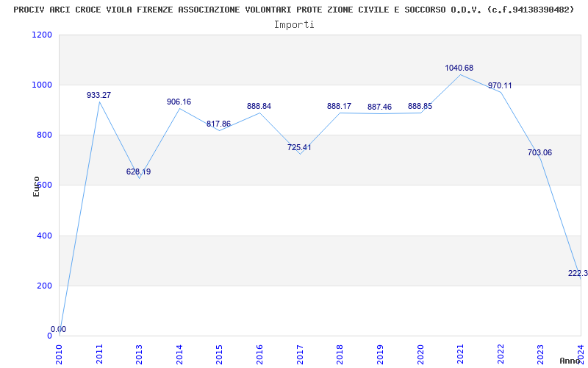Click the data label 628.19

pos(138,171)
